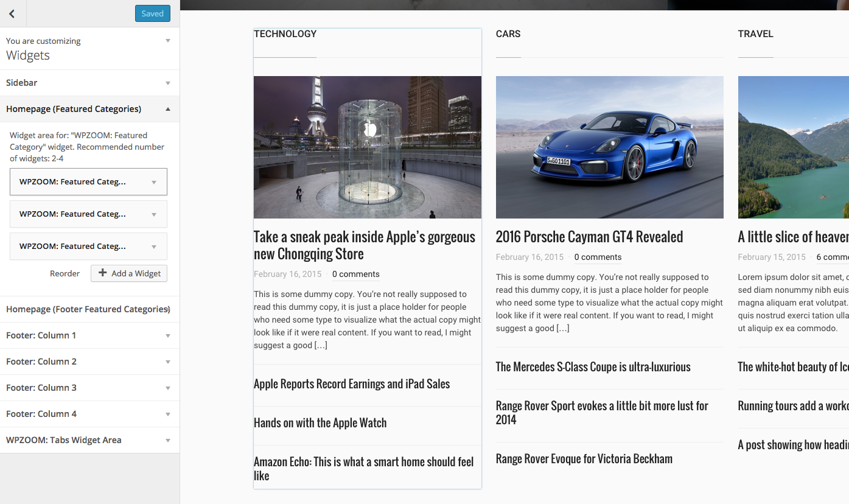849x504 pixels.
Task: Click the Add a Widget button
Action: (x=129, y=274)
